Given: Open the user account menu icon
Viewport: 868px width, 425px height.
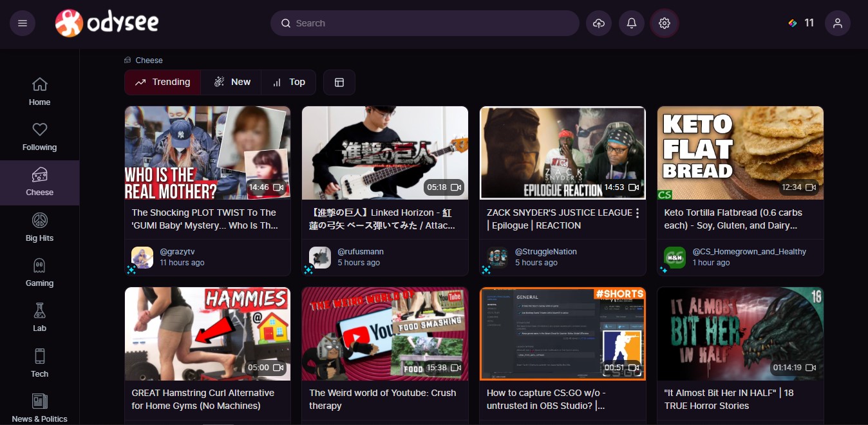Looking at the screenshot, I should (x=838, y=23).
